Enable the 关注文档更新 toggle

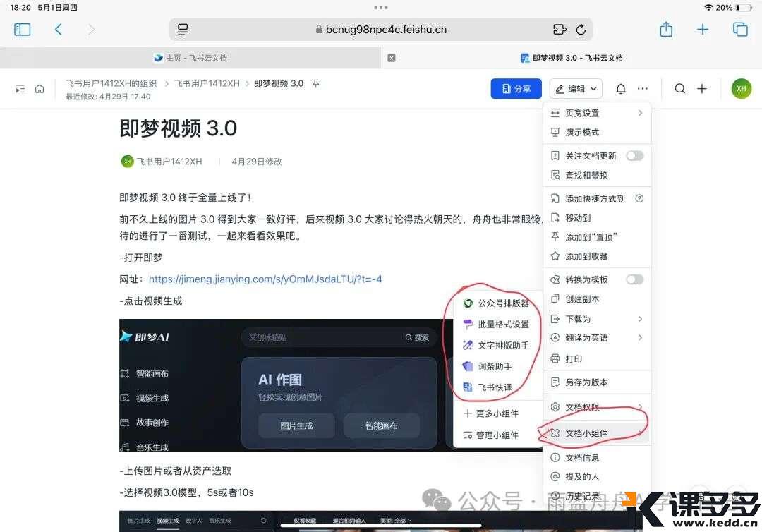click(x=634, y=156)
